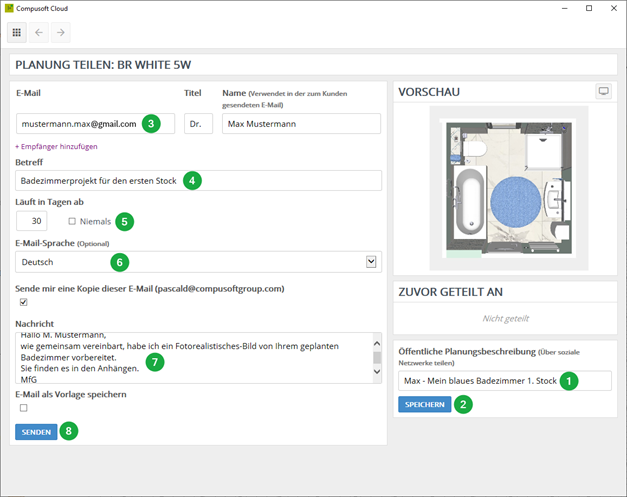Go forward with the right arrow

click(60, 32)
